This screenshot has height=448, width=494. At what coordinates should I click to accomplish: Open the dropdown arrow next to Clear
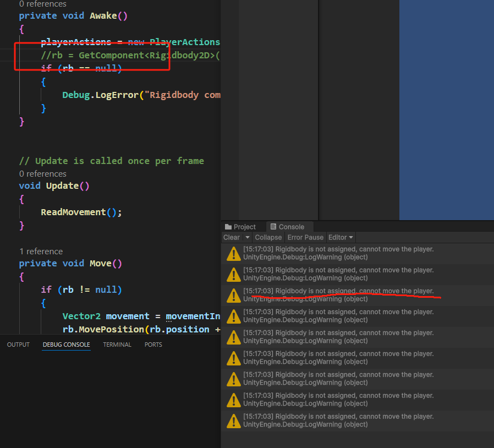coord(248,237)
